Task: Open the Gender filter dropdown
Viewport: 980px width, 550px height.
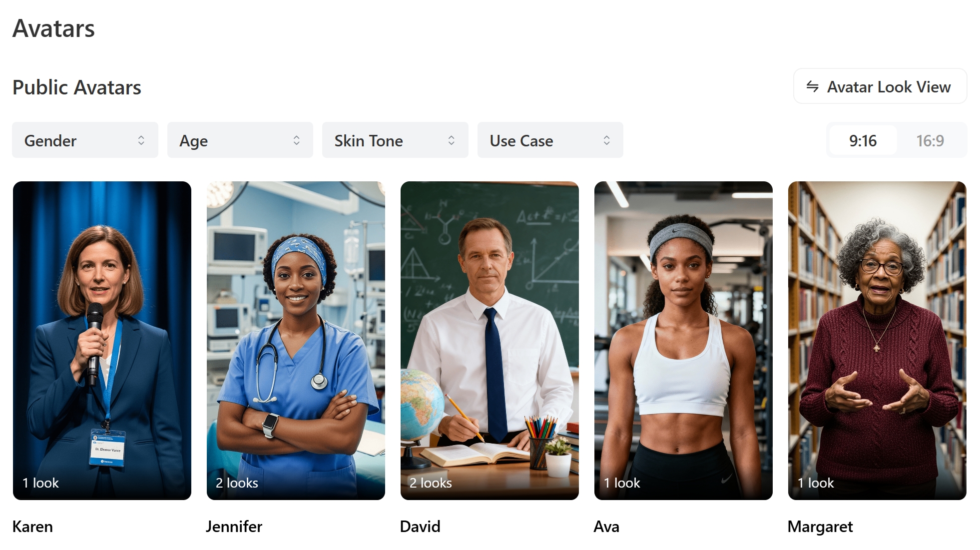Action: [x=85, y=140]
